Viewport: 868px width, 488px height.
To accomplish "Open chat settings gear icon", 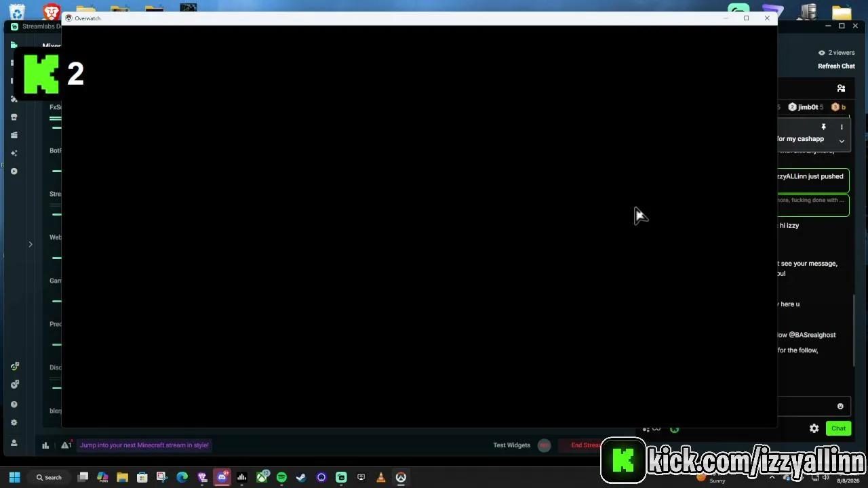I will click(x=814, y=428).
